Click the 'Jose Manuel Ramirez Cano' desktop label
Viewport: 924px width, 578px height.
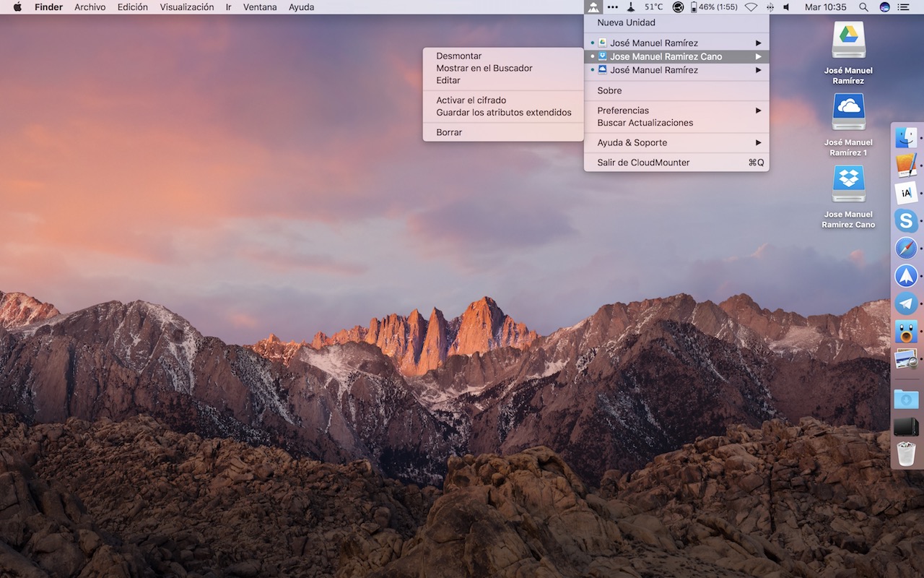(848, 220)
